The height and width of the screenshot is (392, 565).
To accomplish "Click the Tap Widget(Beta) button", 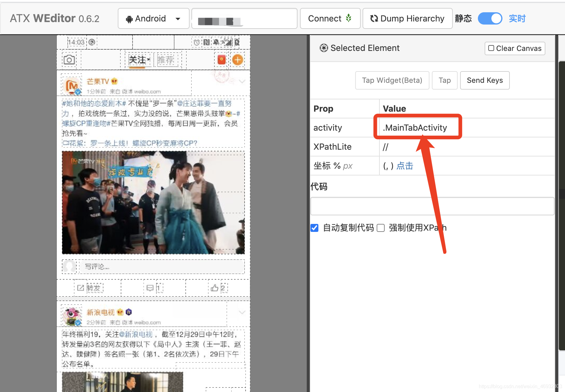I will click(392, 80).
